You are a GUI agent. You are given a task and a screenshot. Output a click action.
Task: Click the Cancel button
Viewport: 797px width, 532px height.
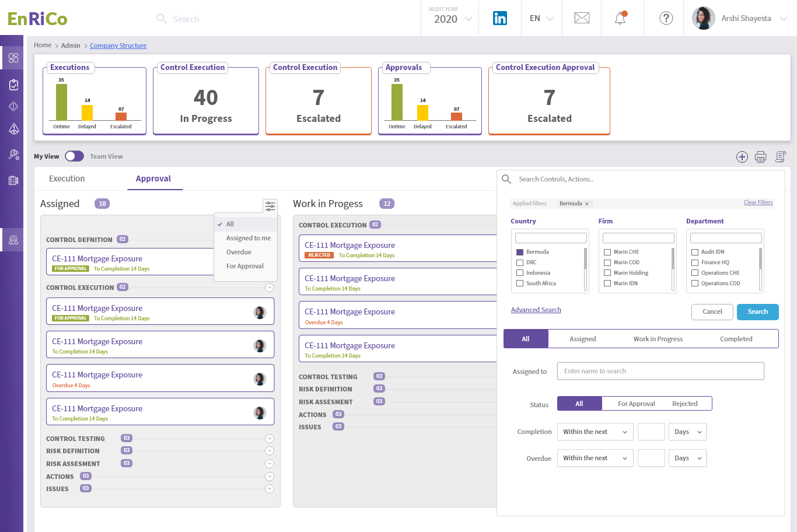712,311
